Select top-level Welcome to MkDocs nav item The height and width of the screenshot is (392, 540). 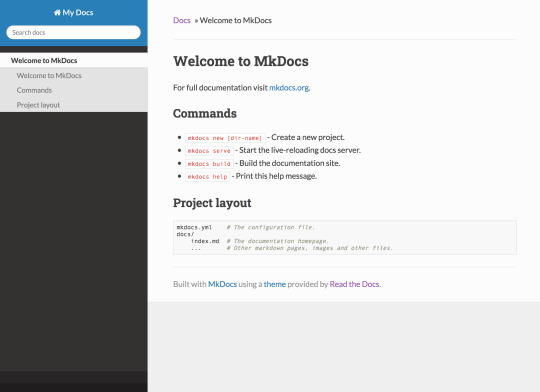point(74,60)
